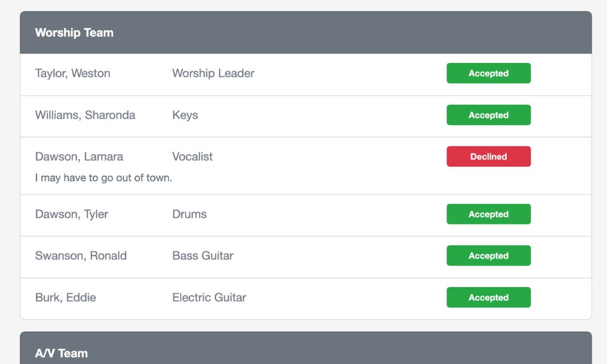Click Accepted badge for Williams, Sharonda
607x364 pixels.
[x=489, y=115]
